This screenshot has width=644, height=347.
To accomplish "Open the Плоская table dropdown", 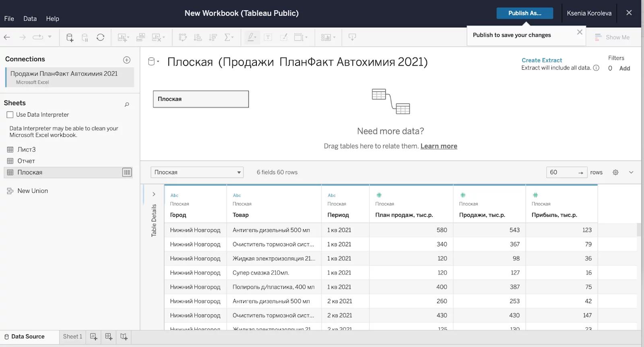I will pos(197,172).
